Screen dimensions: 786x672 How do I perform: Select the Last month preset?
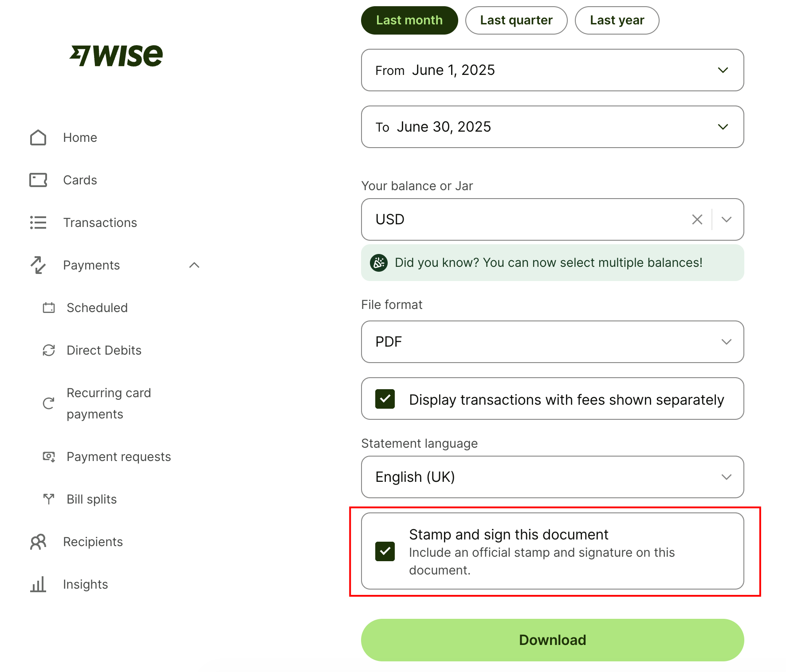409,20
